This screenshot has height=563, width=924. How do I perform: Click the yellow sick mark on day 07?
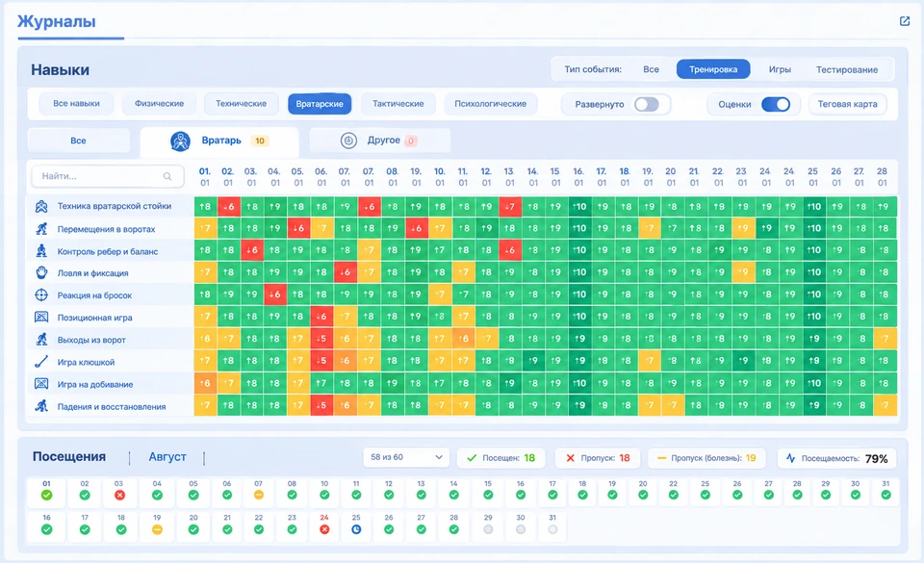point(258,496)
